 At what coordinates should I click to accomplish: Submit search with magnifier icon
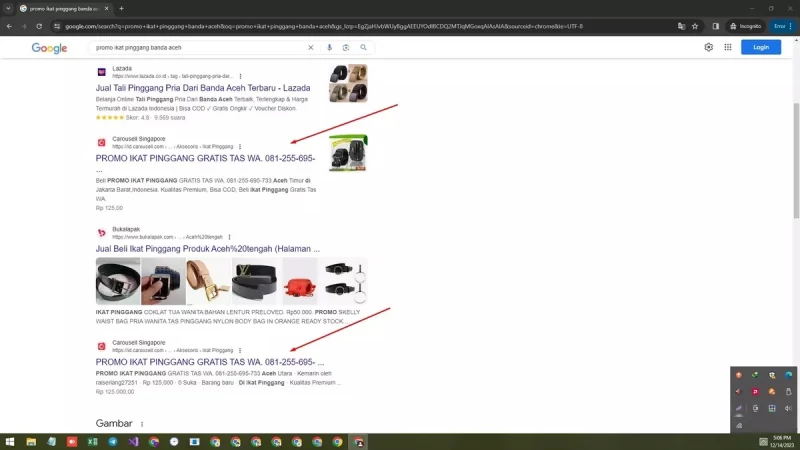click(363, 47)
